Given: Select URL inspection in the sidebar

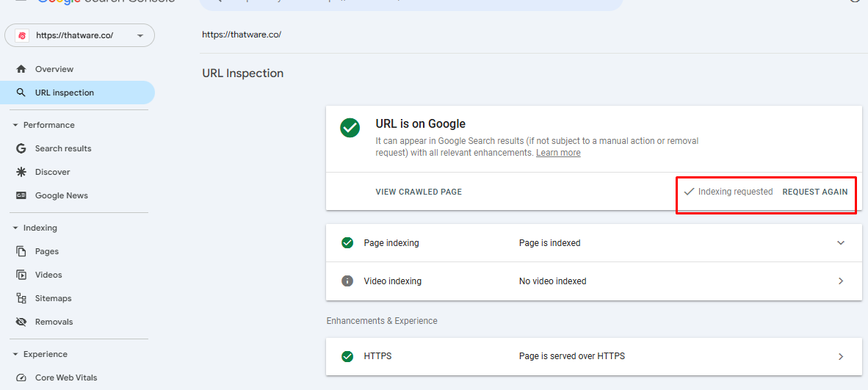Looking at the screenshot, I should pos(78,93).
